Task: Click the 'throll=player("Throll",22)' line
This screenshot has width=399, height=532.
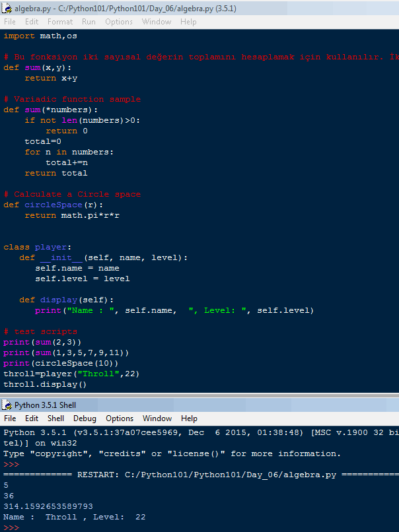Action: (x=71, y=374)
